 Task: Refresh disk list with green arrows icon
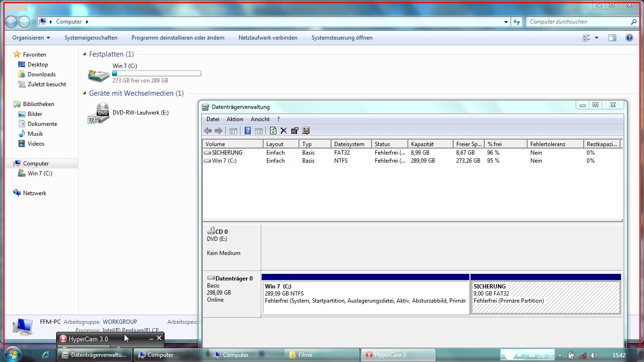click(x=273, y=131)
